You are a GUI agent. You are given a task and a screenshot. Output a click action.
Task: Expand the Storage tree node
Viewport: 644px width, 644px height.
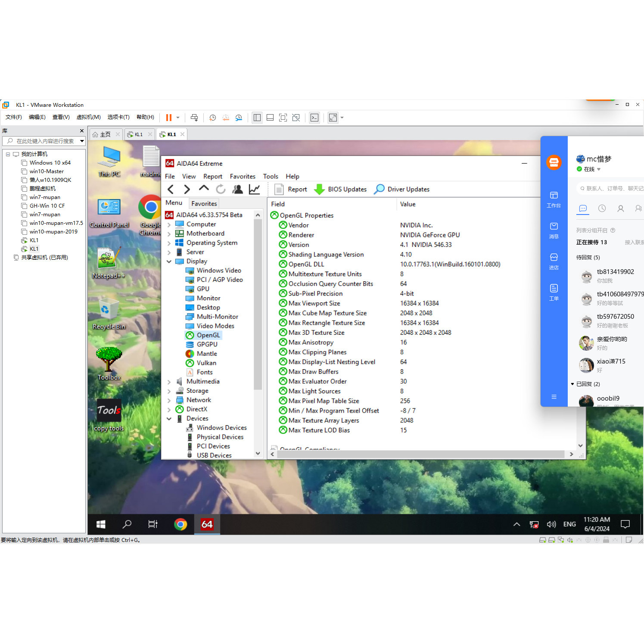(x=169, y=391)
